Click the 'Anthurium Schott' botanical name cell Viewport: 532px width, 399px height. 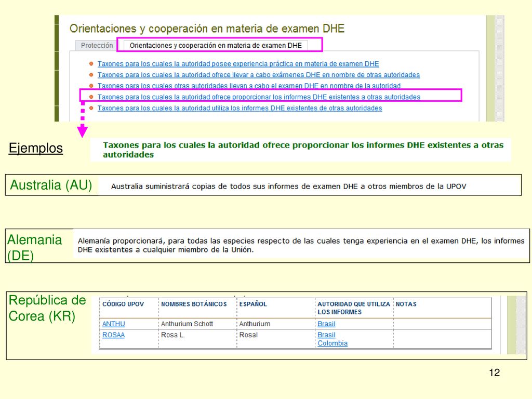tap(187, 324)
